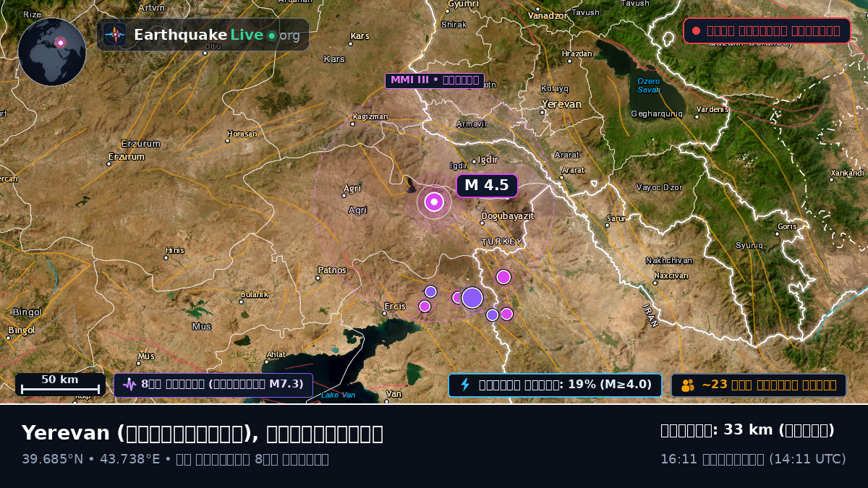The height and width of the screenshot is (488, 868).
Task: Click the seismic waveform icon by M7.3
Action: (129, 385)
